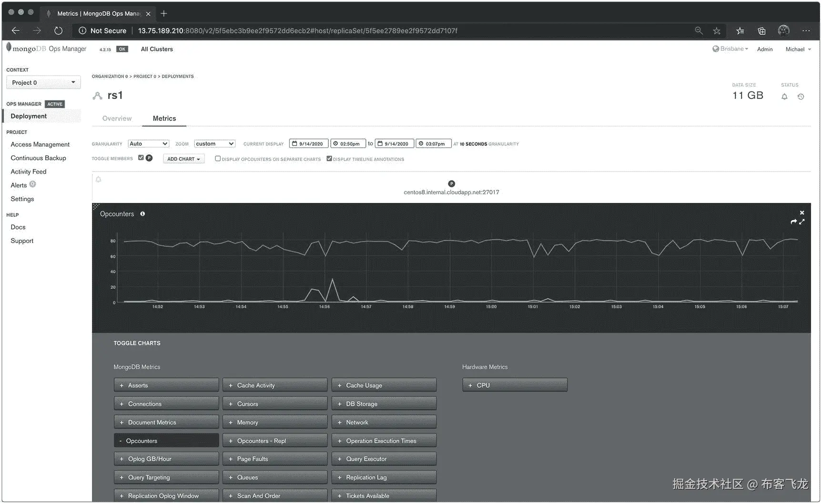Click the Deployments breadcrumb link
Viewport: 822px width, 504px height.
pyautogui.click(x=178, y=76)
